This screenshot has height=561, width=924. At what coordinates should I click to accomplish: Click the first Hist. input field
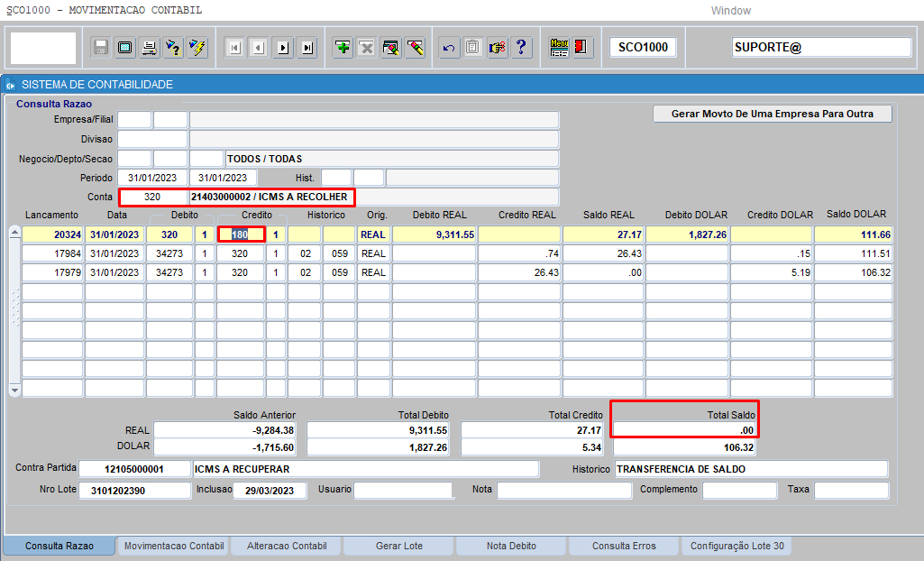click(336, 178)
